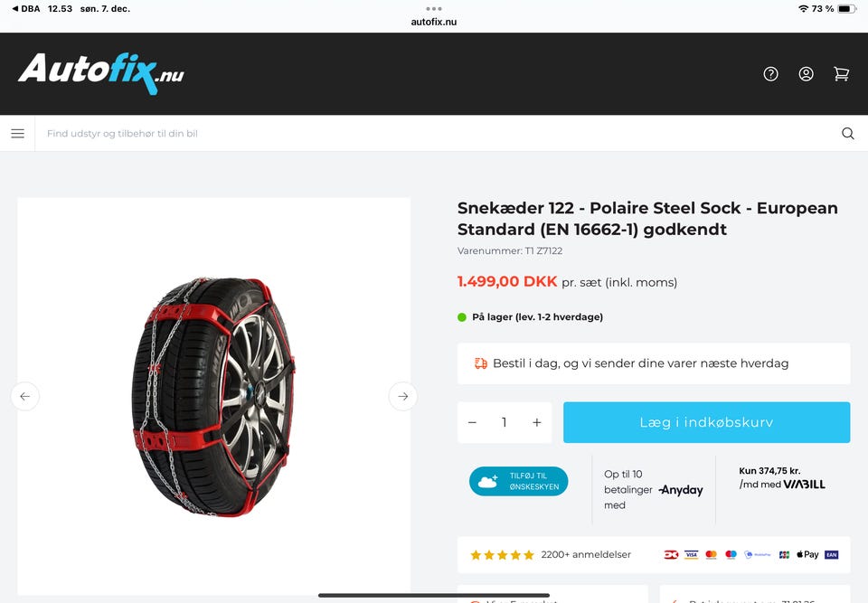
Task: Tap the snow chain product image
Action: tap(213, 396)
